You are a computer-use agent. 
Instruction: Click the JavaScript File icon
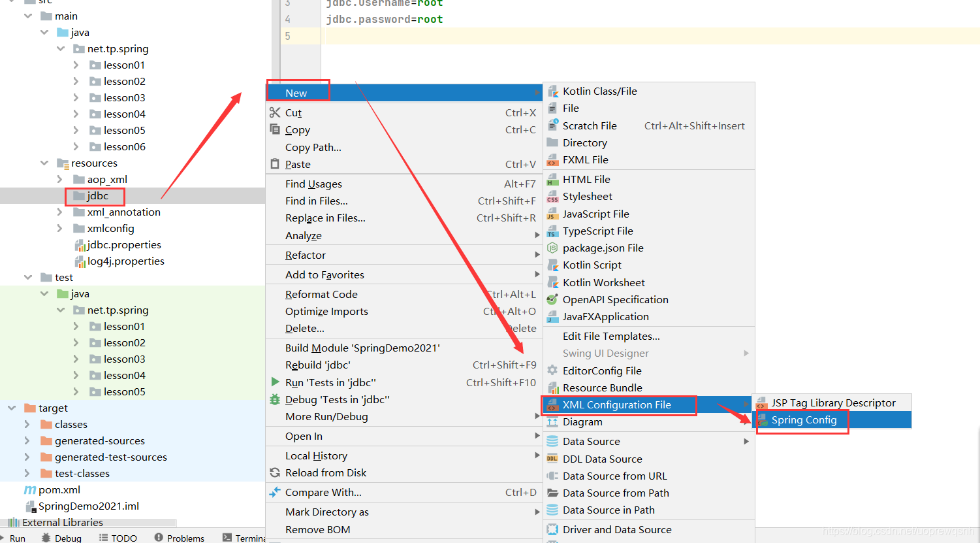552,214
